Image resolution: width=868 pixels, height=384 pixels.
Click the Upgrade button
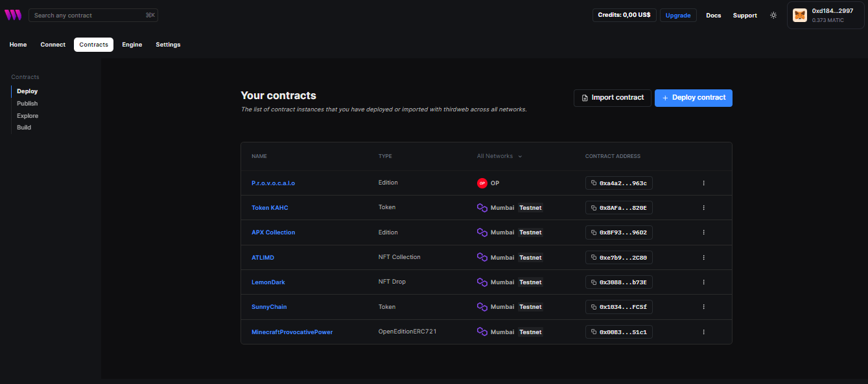pyautogui.click(x=678, y=15)
